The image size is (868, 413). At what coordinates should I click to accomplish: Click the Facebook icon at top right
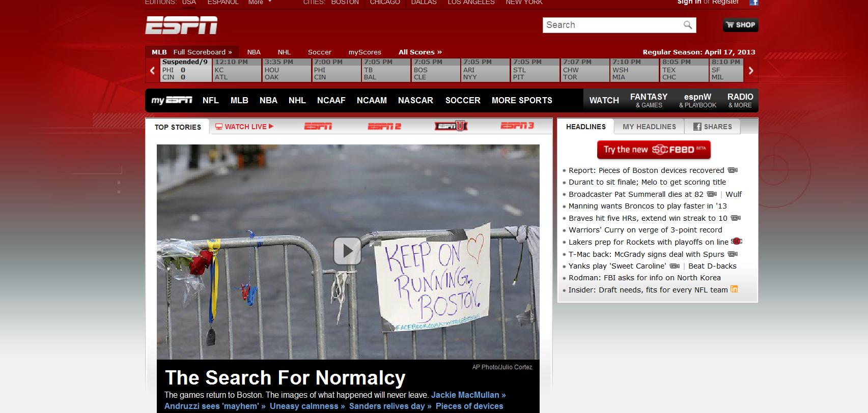(x=754, y=3)
